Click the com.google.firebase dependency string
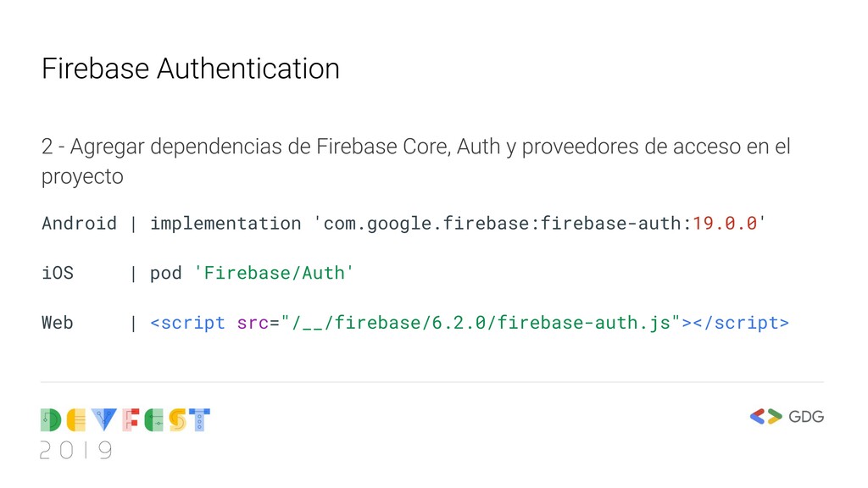 540,223
